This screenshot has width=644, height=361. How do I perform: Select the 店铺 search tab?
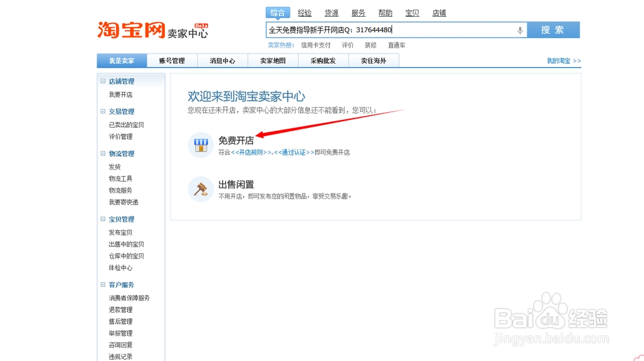tap(439, 13)
